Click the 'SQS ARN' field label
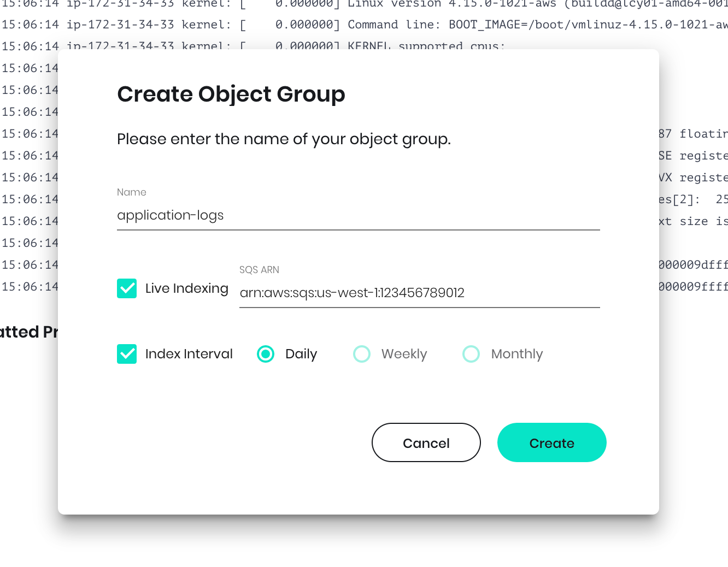The image size is (728, 567). point(259,270)
